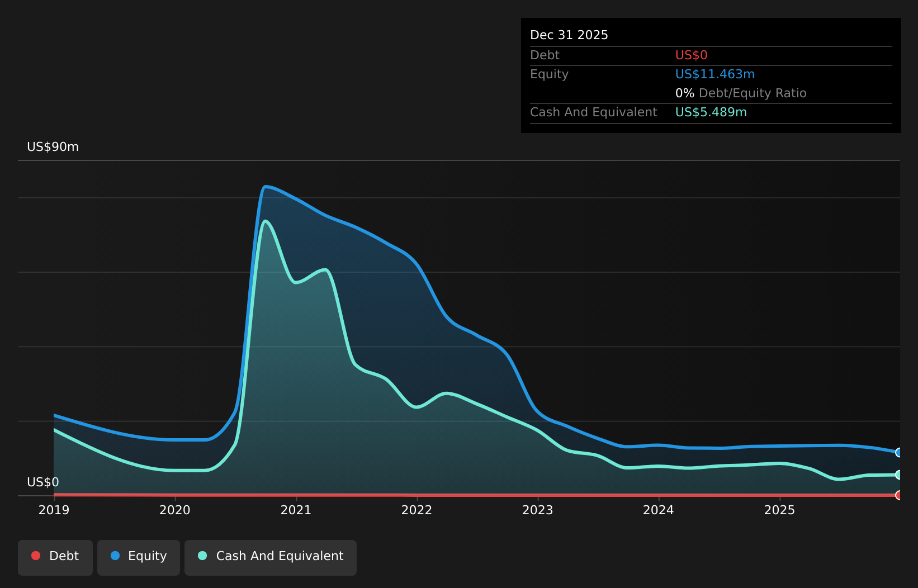Viewport: 918px width, 588px height.
Task: Toggle the Debt series legend button
Action: click(55, 557)
